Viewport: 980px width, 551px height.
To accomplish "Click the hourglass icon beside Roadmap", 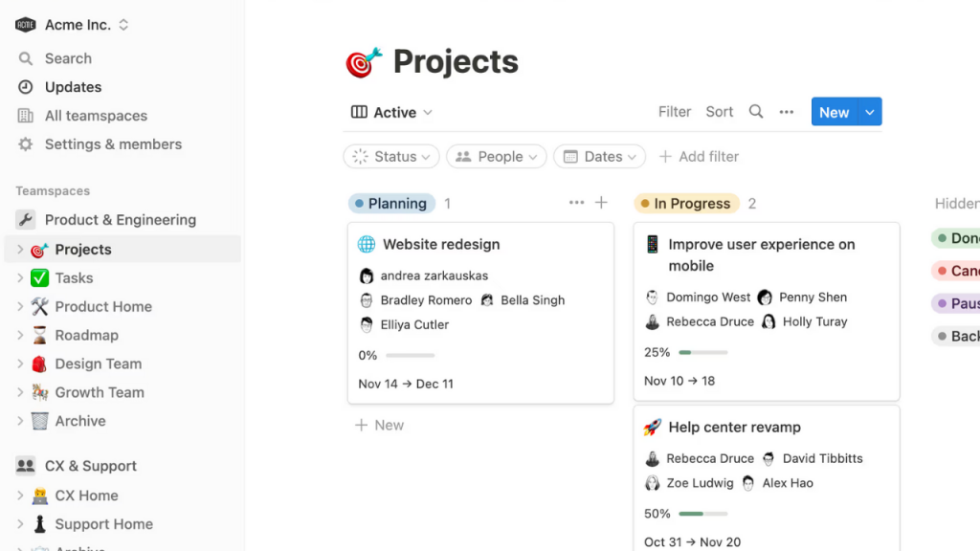I will point(39,336).
